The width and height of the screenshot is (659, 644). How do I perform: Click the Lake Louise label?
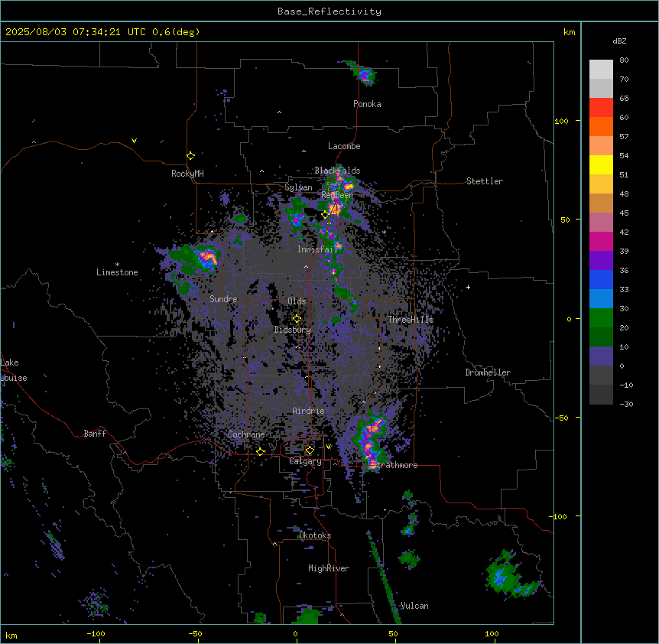click(x=14, y=370)
